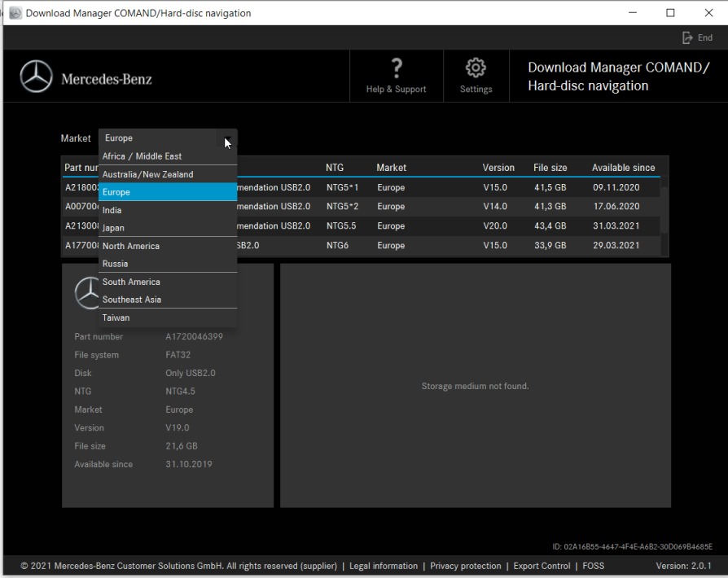The height and width of the screenshot is (578, 728).
Task: Click 41,5 GB file size cell
Action: (x=550, y=187)
